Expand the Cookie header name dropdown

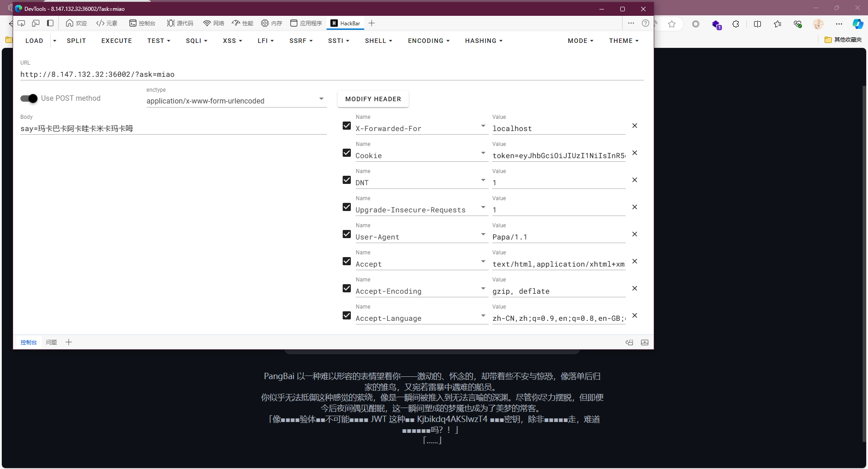click(483, 153)
